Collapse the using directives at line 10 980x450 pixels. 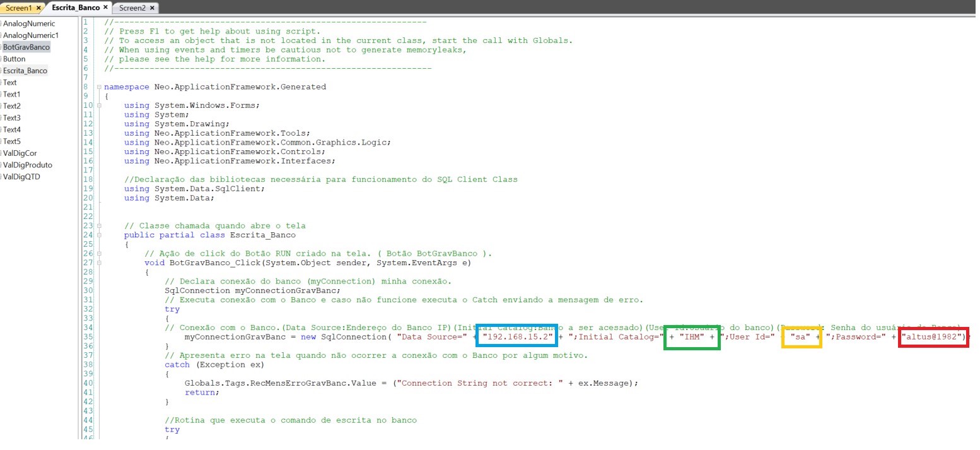(98, 105)
